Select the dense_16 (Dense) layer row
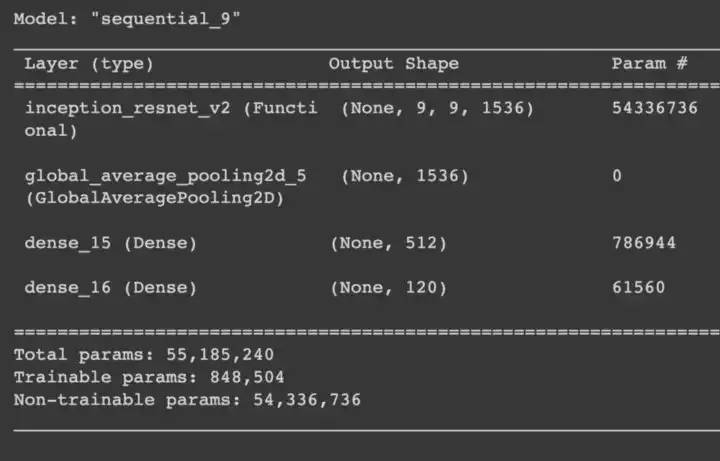The height and width of the screenshot is (461, 720). 110,288
